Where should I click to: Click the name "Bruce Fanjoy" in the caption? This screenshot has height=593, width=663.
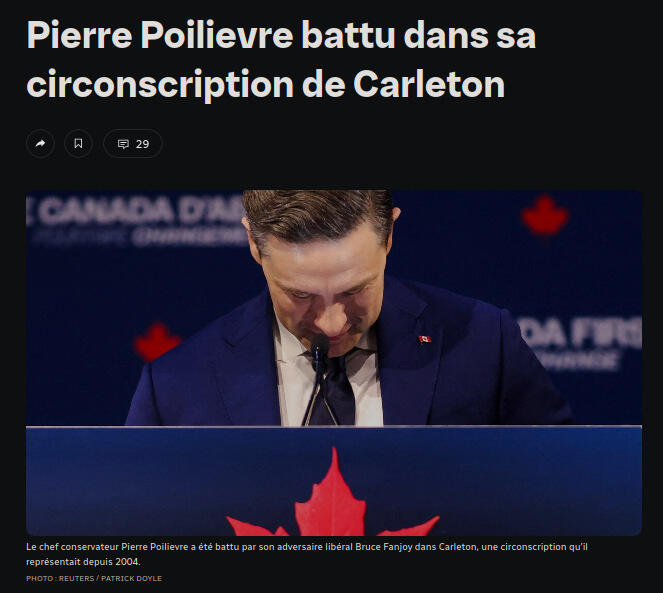pos(384,547)
